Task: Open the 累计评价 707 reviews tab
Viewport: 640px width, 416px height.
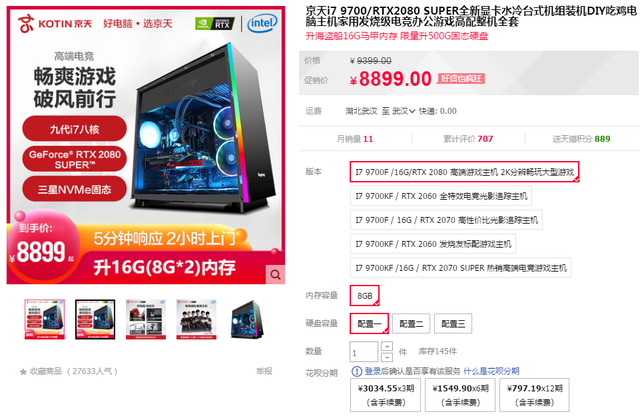Action: click(468, 139)
